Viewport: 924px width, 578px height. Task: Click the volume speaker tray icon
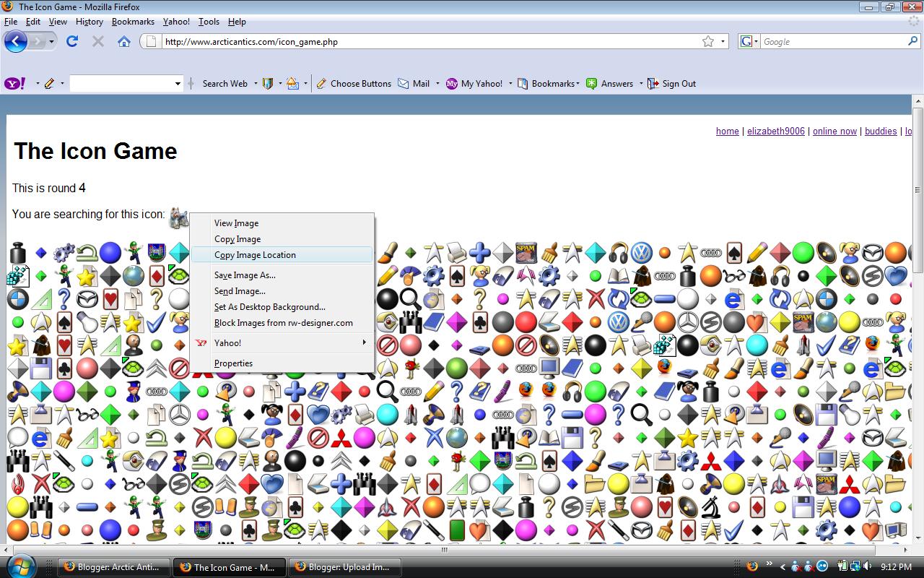(867, 566)
